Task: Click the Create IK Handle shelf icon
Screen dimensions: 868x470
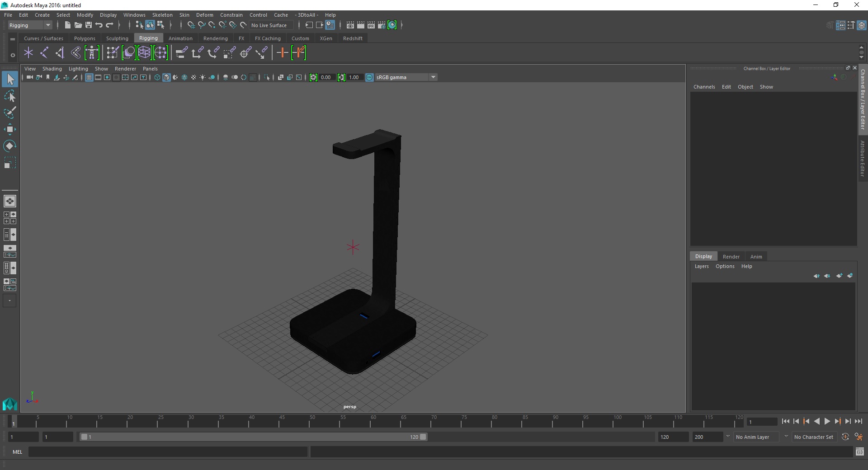Action: (x=60, y=53)
